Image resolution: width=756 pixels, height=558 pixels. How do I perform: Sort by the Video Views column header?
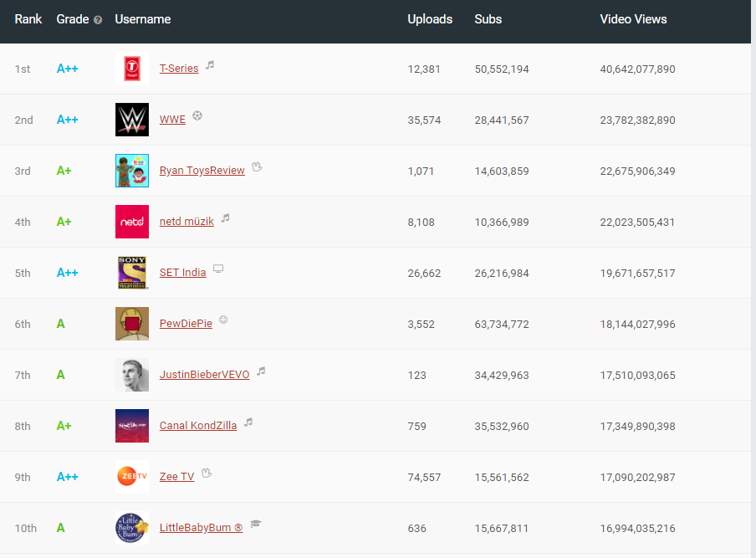click(634, 19)
